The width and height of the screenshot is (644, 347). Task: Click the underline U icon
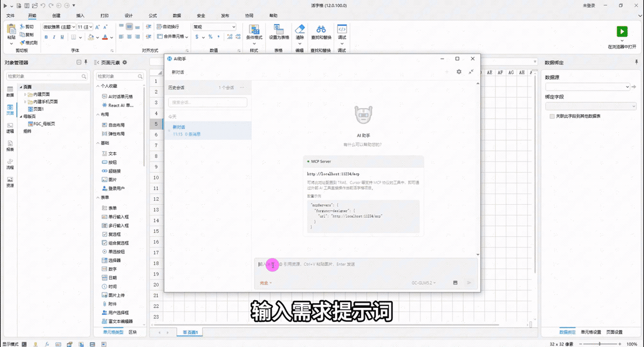point(62,37)
